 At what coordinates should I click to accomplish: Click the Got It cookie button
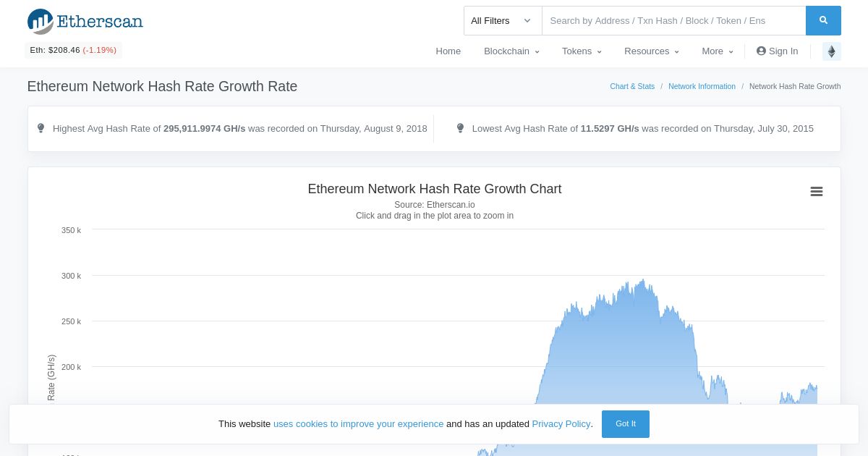[626, 424]
